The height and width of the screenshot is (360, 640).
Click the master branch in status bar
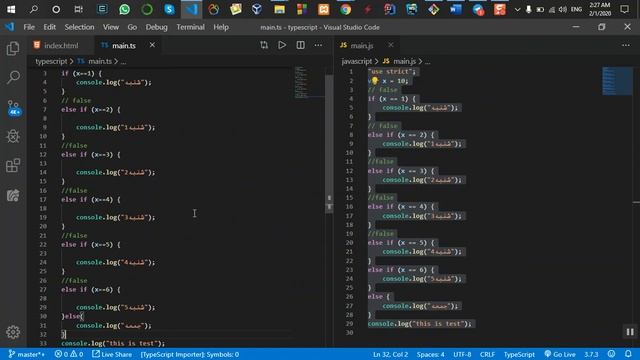point(27,354)
